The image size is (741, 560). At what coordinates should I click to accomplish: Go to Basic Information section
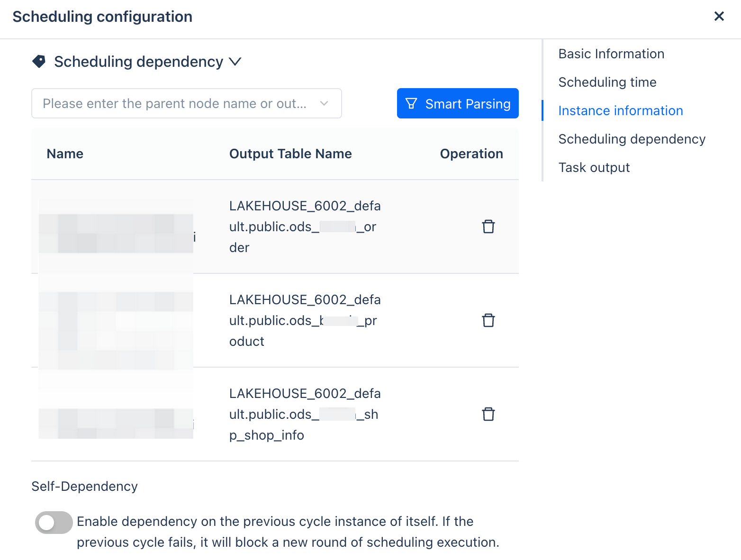click(x=611, y=54)
